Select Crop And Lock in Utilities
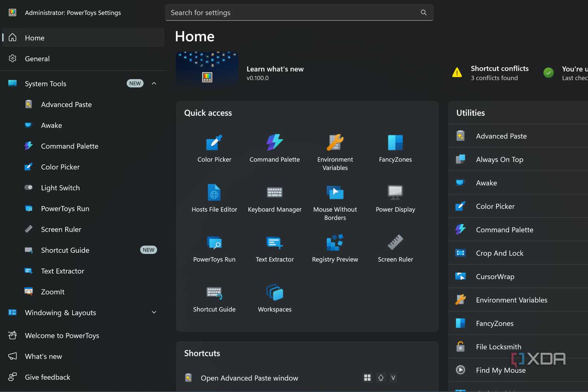This screenshot has height=392, width=588. click(x=518, y=253)
